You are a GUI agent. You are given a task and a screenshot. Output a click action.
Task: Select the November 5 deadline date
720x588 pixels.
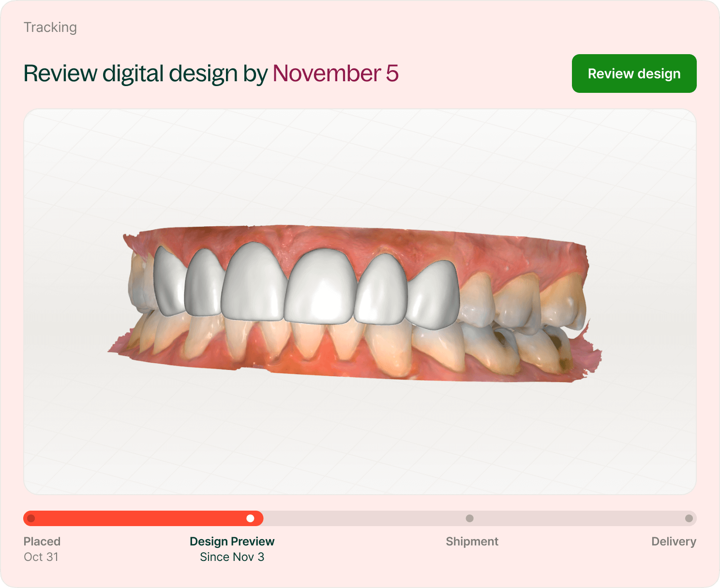coord(335,73)
